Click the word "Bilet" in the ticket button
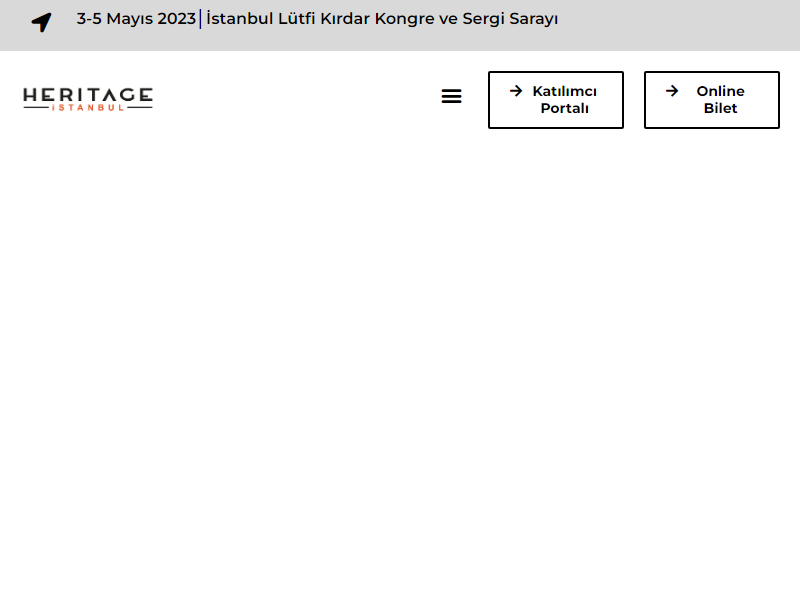Viewport: 800px width, 600px height. pos(720,109)
